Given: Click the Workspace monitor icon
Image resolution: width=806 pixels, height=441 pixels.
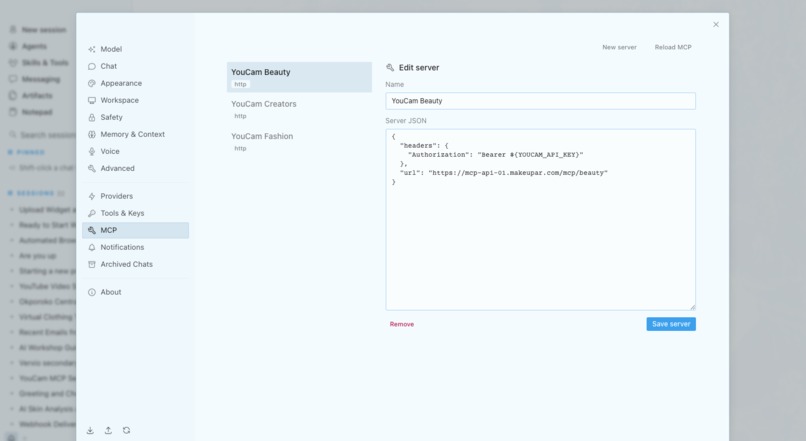Looking at the screenshot, I should [x=91, y=100].
